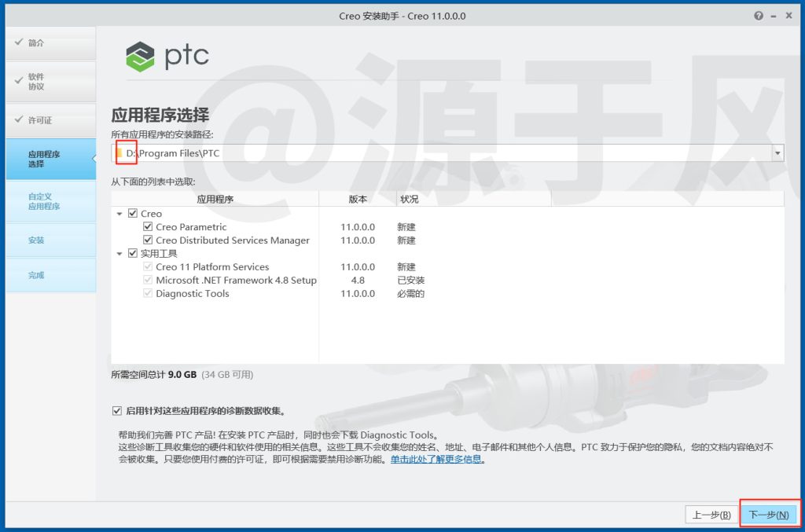This screenshot has width=805, height=532.
Task: Toggle Creo 11 Platform Services checkbox
Action: pos(148,266)
